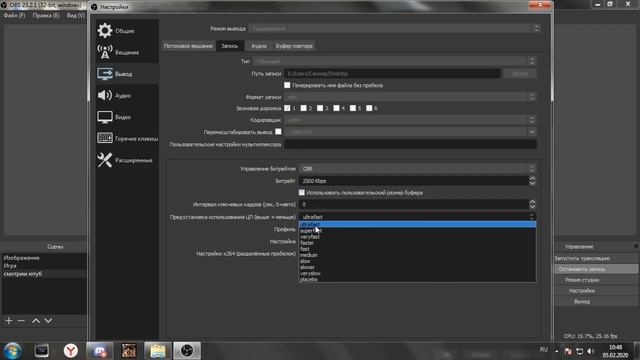The height and width of the screenshot is (360, 640).
Task: Click the custom muxer settings field
Action: point(410,144)
